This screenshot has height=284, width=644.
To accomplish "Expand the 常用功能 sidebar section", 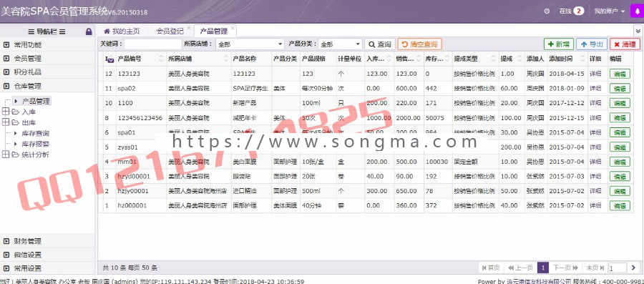I will 48,45.
